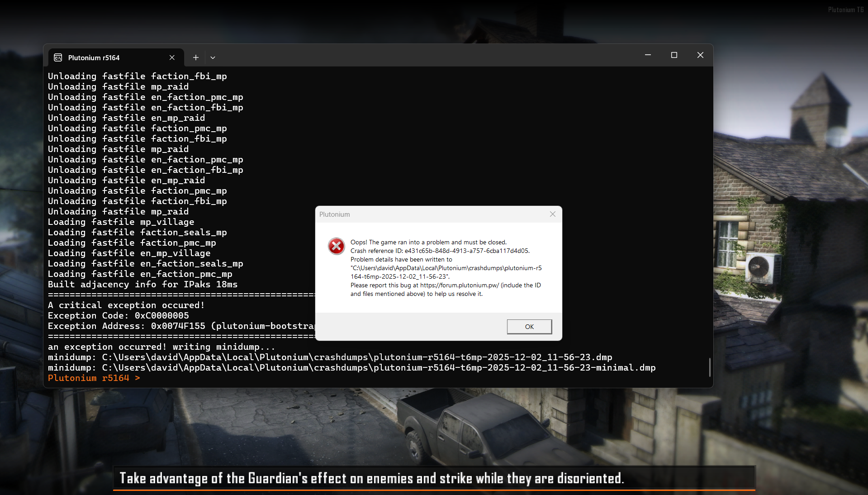Click the Plutonium T6 watermark text
Image resolution: width=868 pixels, height=495 pixels.
(x=845, y=10)
